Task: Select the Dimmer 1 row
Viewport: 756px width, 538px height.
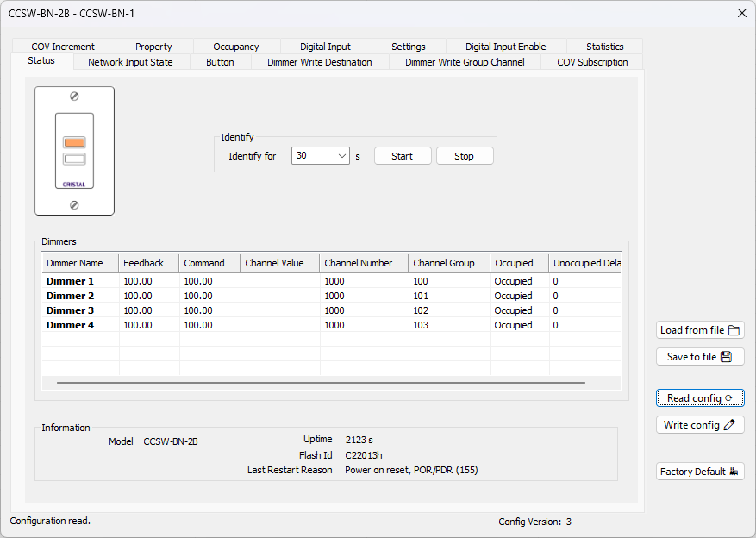Action: 331,281
